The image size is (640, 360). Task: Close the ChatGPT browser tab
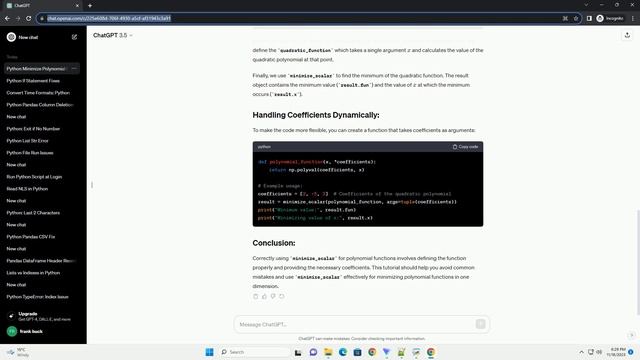click(x=77, y=6)
